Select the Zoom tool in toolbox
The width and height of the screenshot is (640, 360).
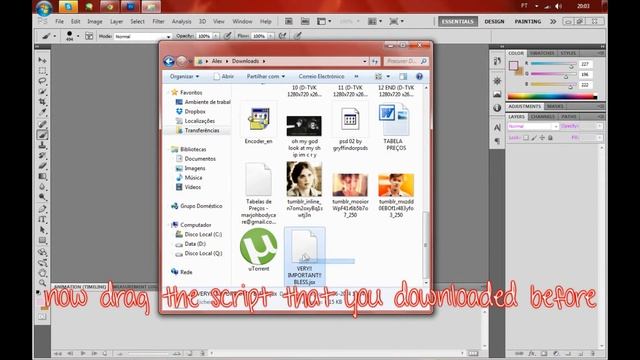click(x=42, y=282)
